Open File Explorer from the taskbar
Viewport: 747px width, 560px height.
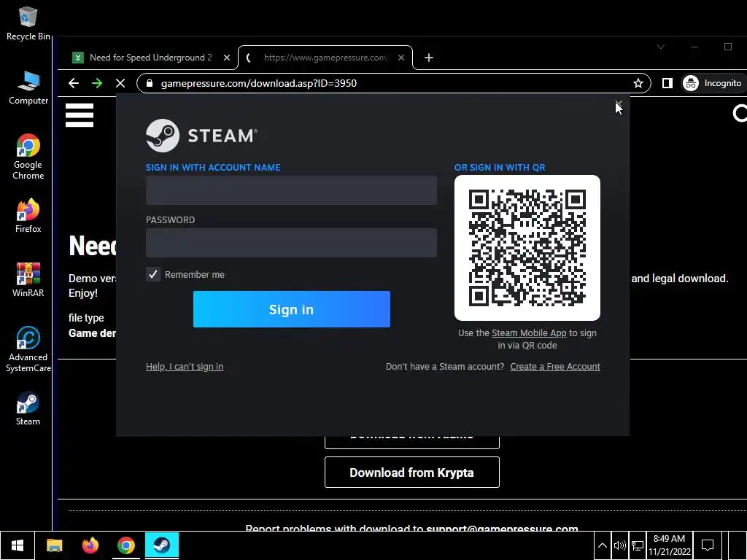pyautogui.click(x=54, y=545)
